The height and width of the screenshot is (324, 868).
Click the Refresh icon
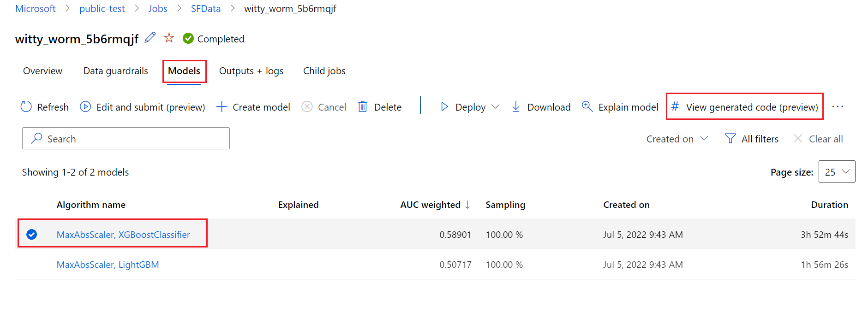tap(26, 107)
